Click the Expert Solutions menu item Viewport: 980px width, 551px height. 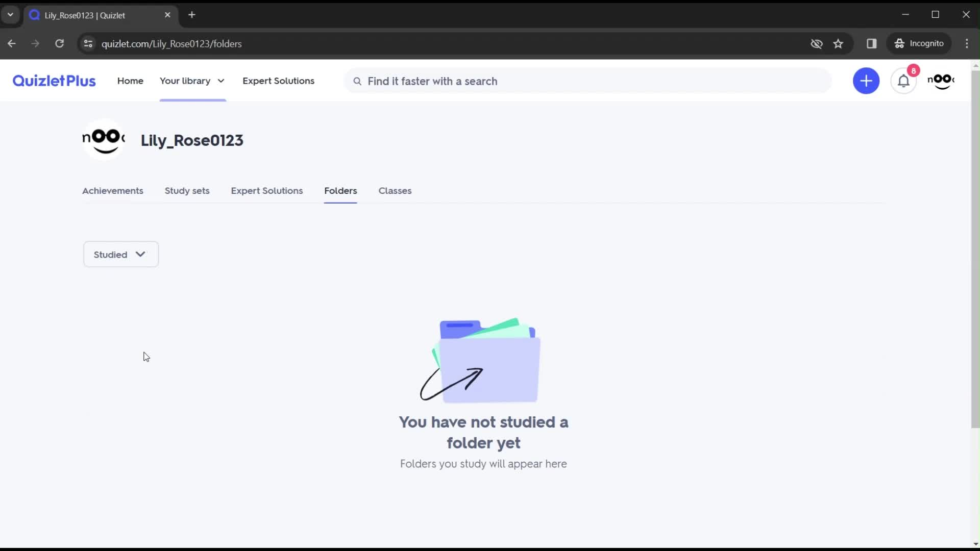(279, 81)
